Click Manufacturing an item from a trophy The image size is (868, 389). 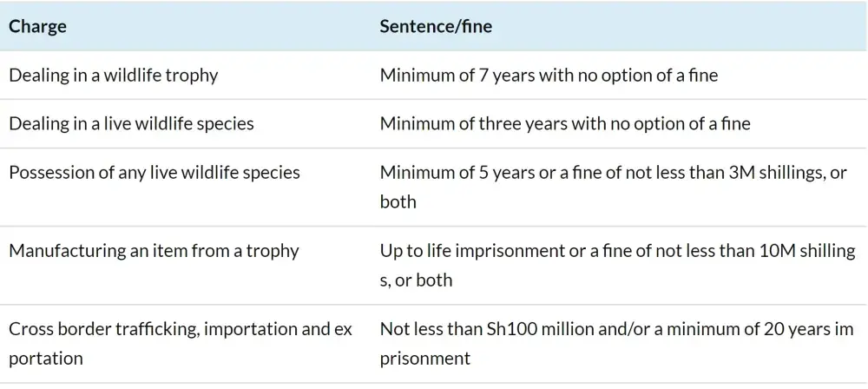coord(154,250)
